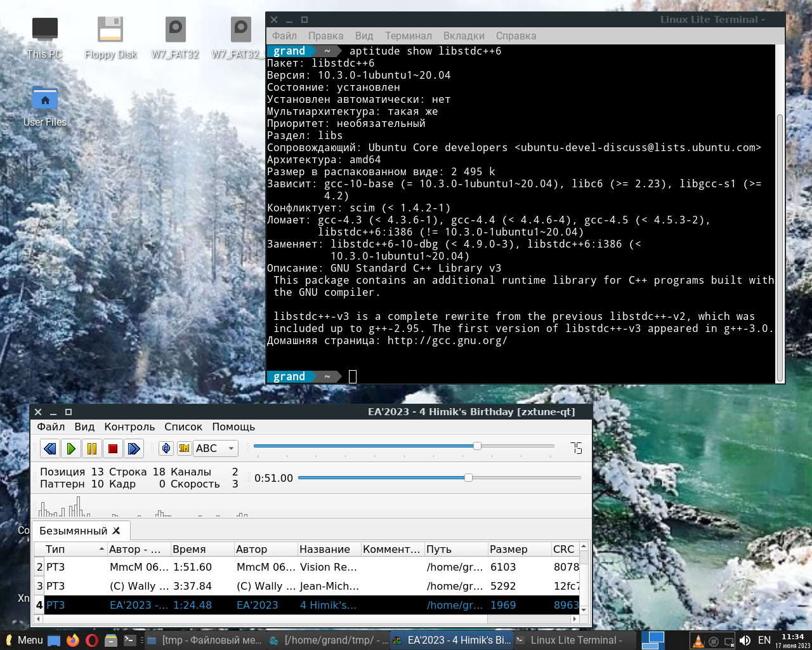Screen dimensions: 812x650
Task: Open the User Files desktop folder
Action: (44, 106)
